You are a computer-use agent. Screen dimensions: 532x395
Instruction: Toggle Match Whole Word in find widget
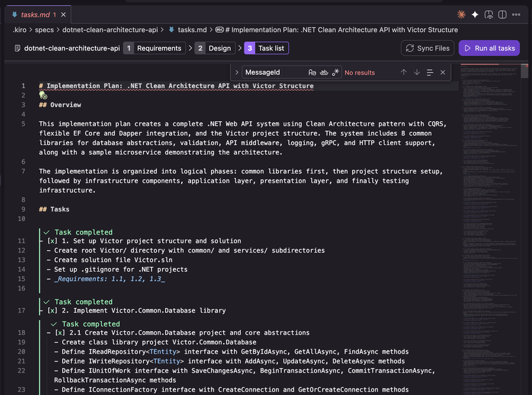tap(324, 72)
